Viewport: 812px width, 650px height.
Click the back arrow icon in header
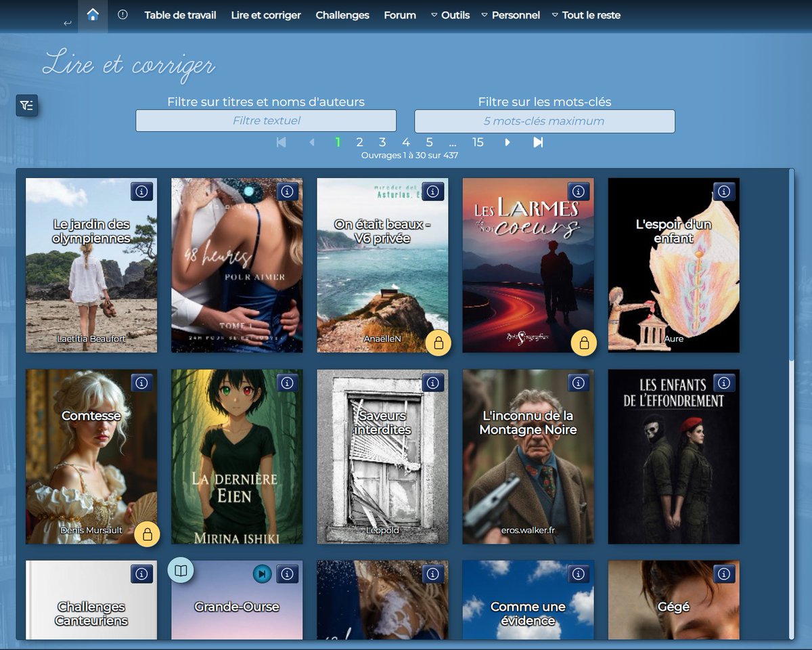[x=67, y=24]
